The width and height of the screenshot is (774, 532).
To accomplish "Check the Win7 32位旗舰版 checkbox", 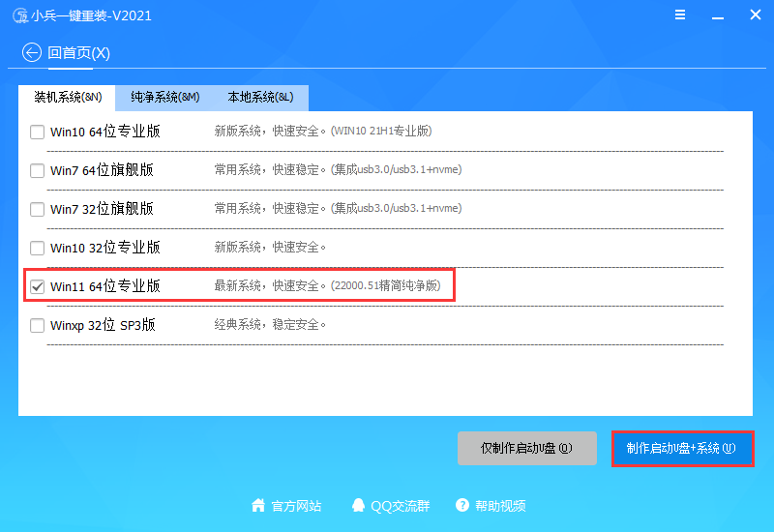I will pos(37,209).
